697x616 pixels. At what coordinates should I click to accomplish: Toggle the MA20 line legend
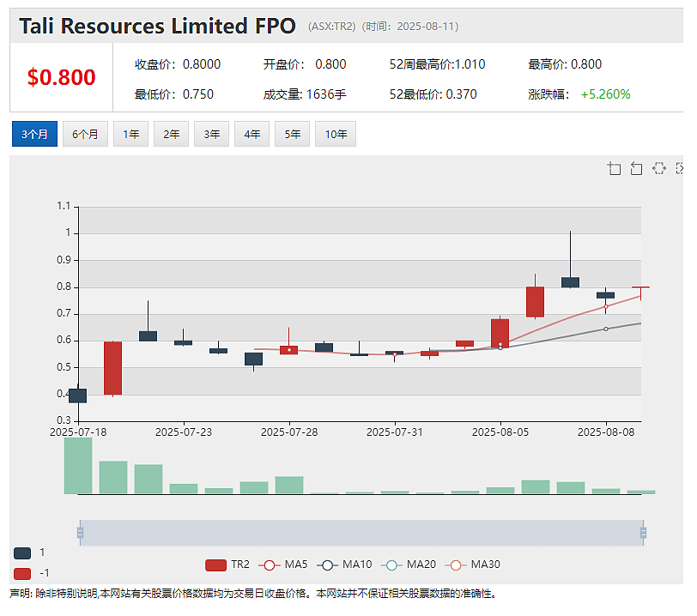click(x=409, y=565)
